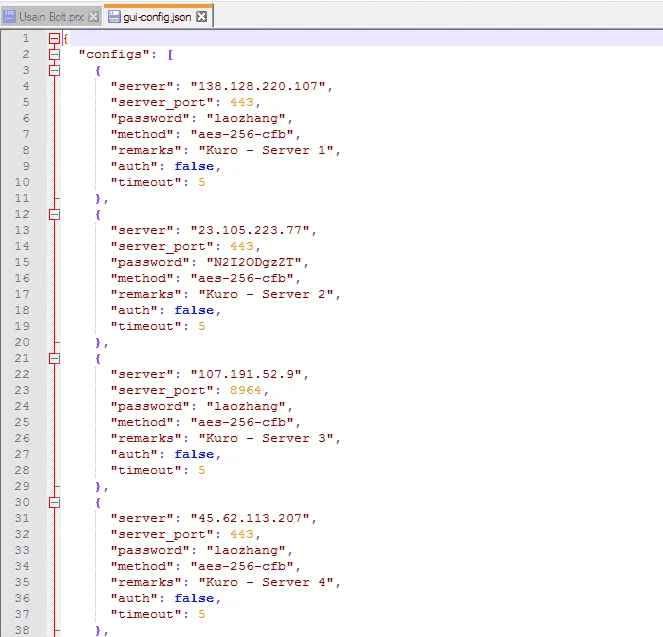
Task: Click the IP address 138.128.220.107
Action: pos(258,86)
